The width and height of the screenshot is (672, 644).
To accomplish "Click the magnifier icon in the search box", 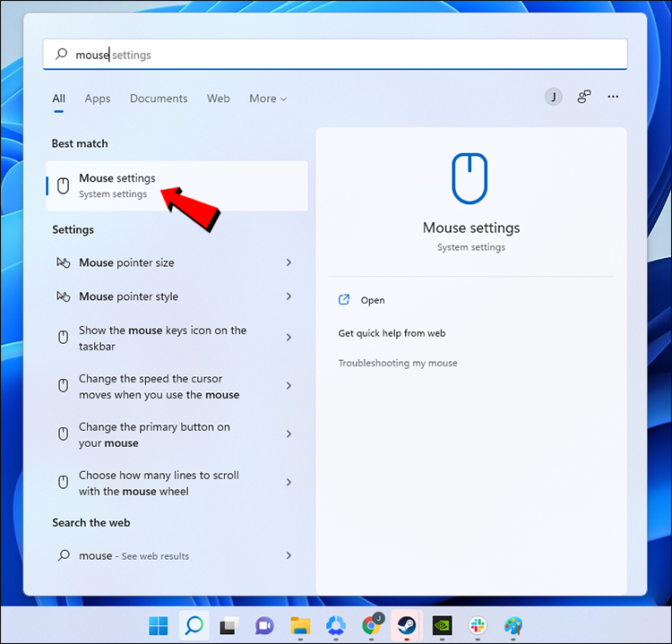I will pos(62,54).
